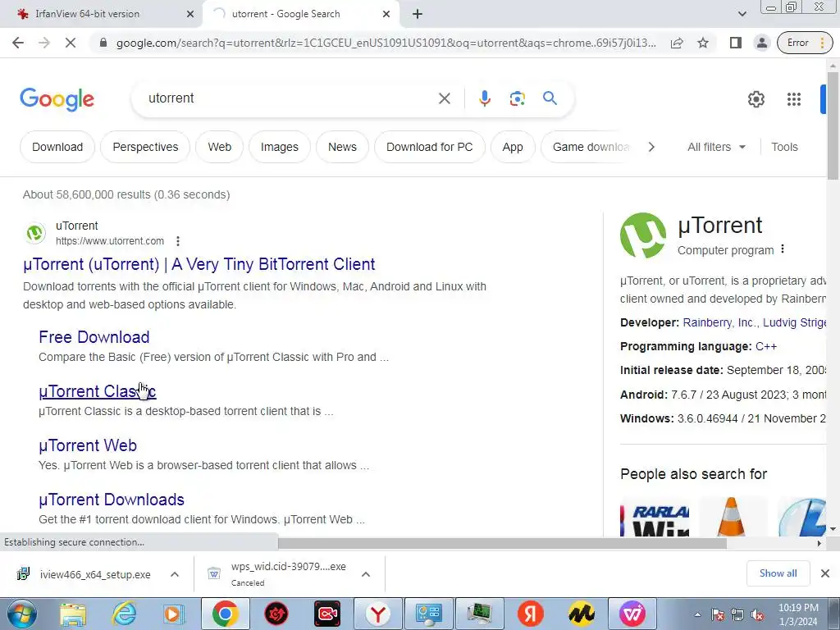Expand iview466_x64_setup.exe download options
This screenshot has width=840, height=630.
(175, 574)
